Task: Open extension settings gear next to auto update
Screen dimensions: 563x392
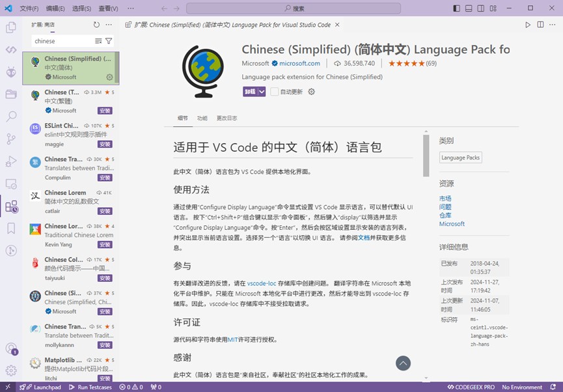Action: click(x=311, y=92)
